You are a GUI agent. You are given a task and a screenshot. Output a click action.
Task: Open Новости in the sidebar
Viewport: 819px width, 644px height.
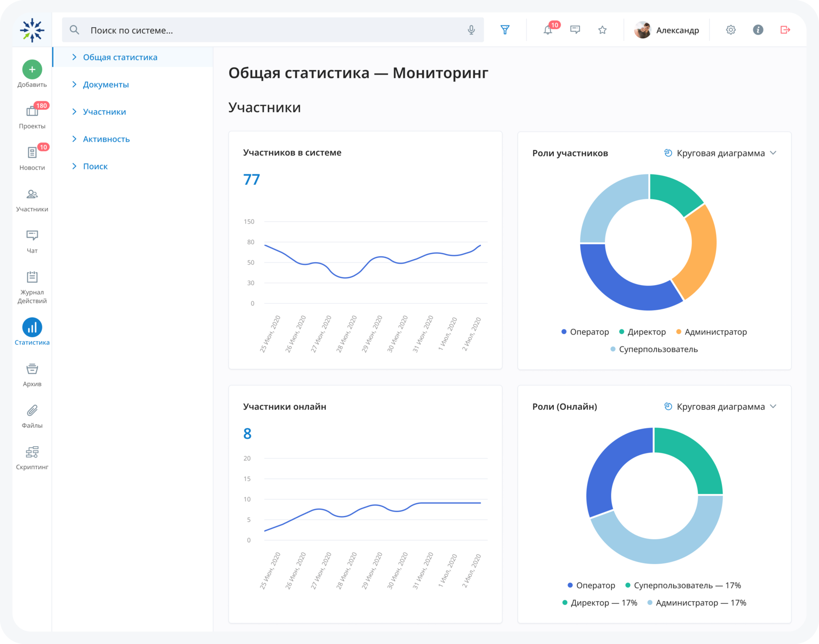[x=32, y=157]
